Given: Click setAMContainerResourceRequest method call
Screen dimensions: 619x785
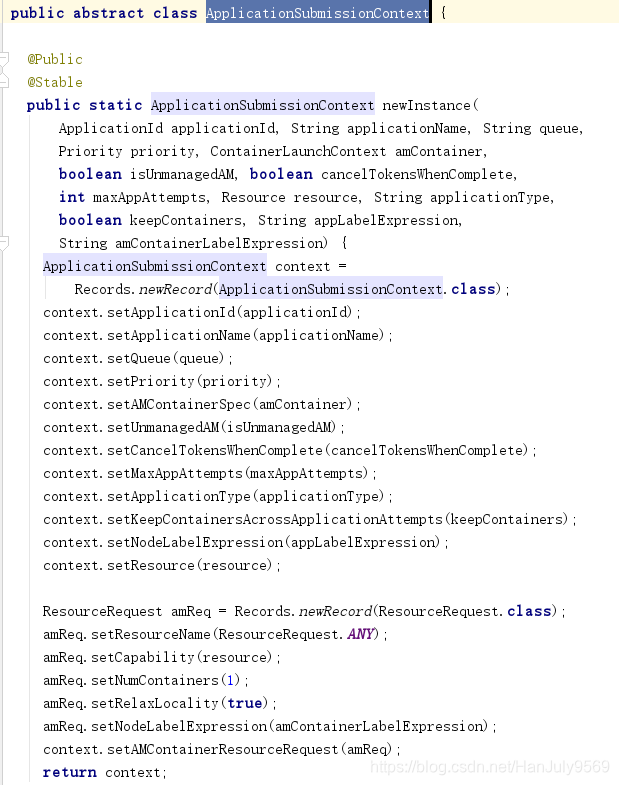Looking at the screenshot, I should point(222,749).
